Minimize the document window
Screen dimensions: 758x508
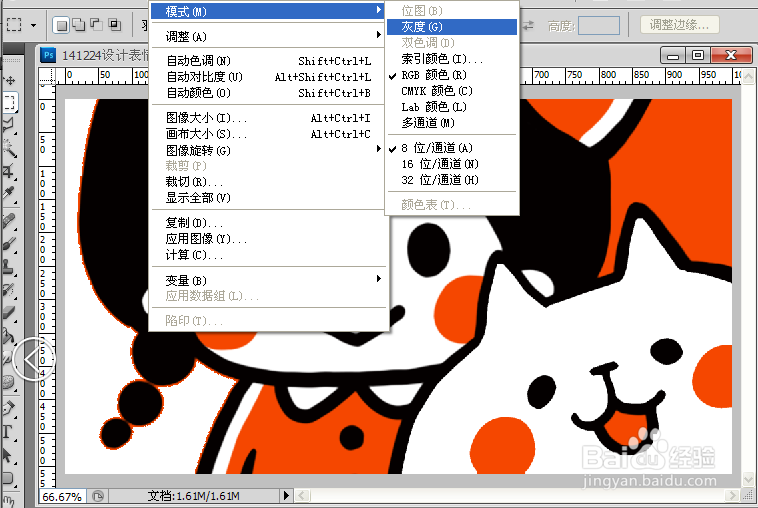click(672, 56)
